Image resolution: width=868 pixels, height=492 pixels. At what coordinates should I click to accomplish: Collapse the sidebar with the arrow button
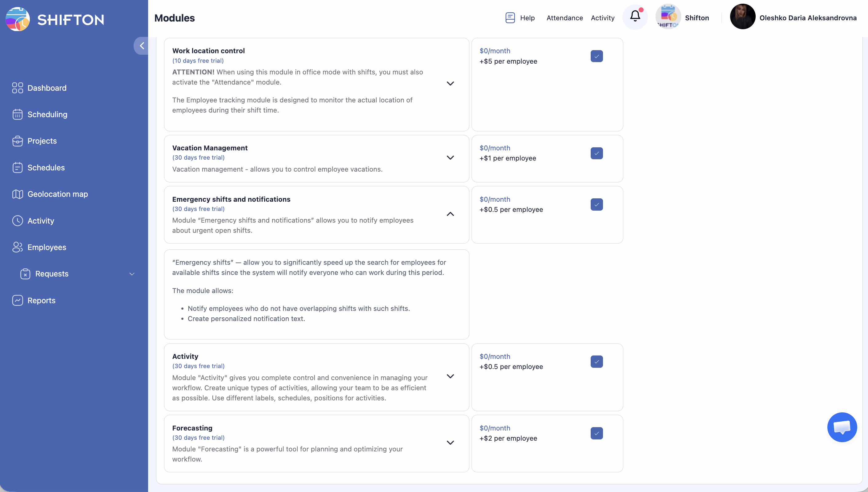(x=142, y=46)
